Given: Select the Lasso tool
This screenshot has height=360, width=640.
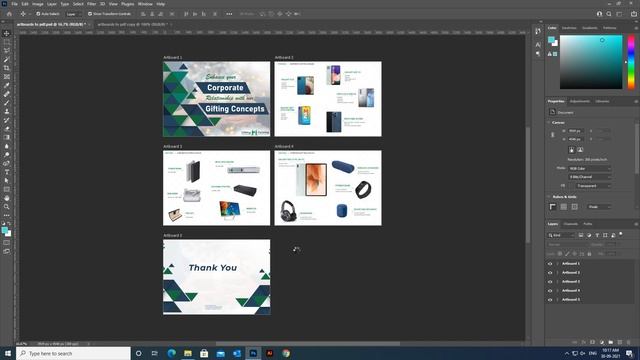Looking at the screenshot, I should [7, 51].
